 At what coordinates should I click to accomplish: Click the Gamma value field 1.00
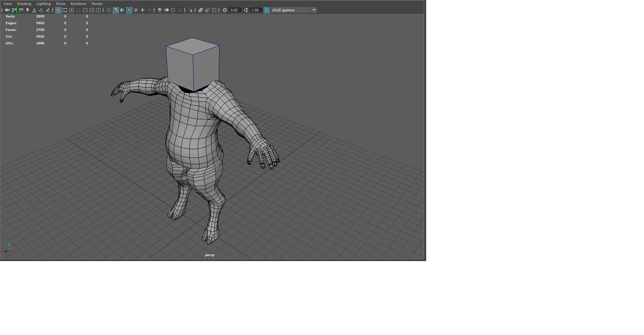tap(256, 10)
